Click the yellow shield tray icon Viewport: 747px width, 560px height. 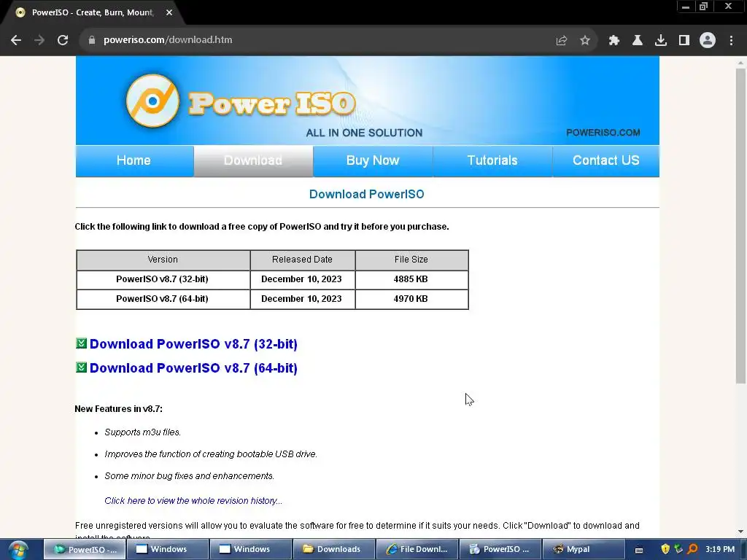665,550
